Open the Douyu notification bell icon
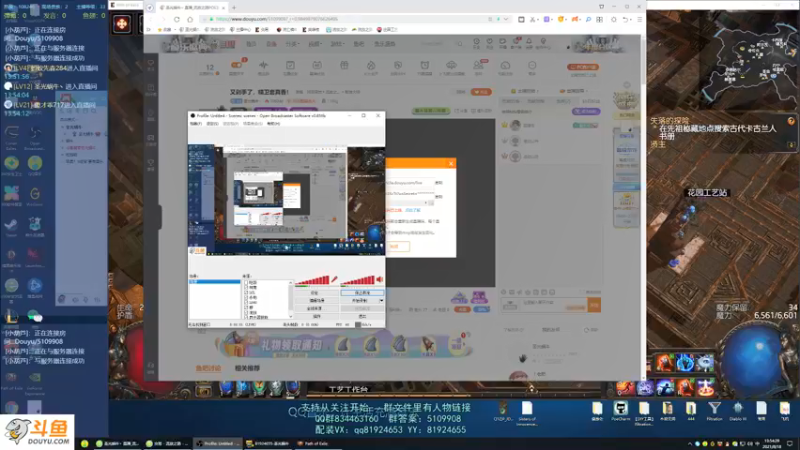 click(529, 41)
